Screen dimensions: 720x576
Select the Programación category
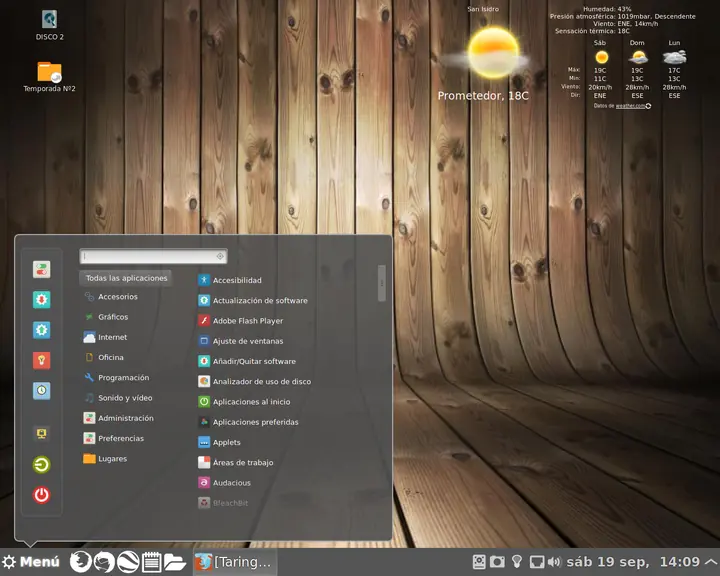coord(117,378)
